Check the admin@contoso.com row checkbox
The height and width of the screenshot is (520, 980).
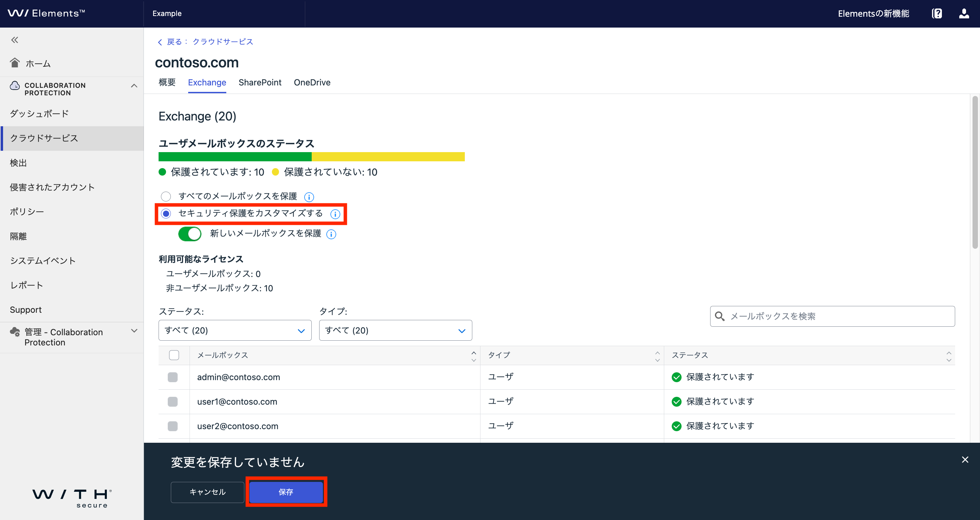[x=173, y=377]
